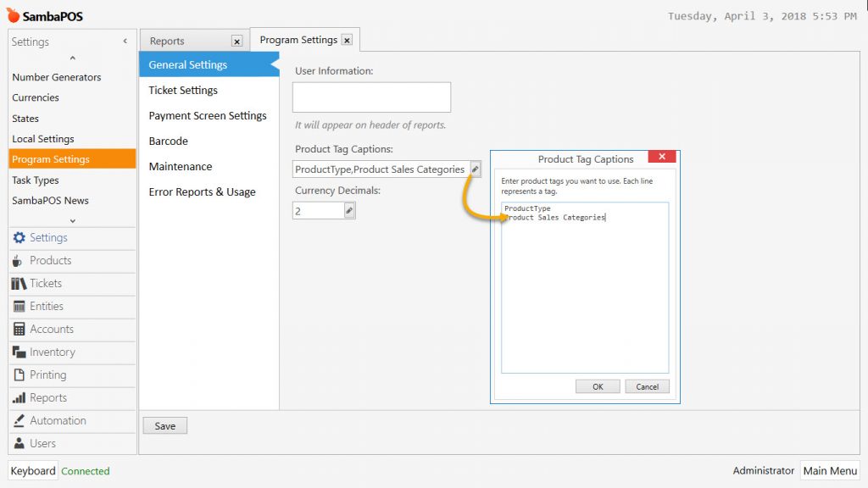This screenshot has width=868, height=488.
Task: Click the tags text area in the dialog
Action: (585, 288)
